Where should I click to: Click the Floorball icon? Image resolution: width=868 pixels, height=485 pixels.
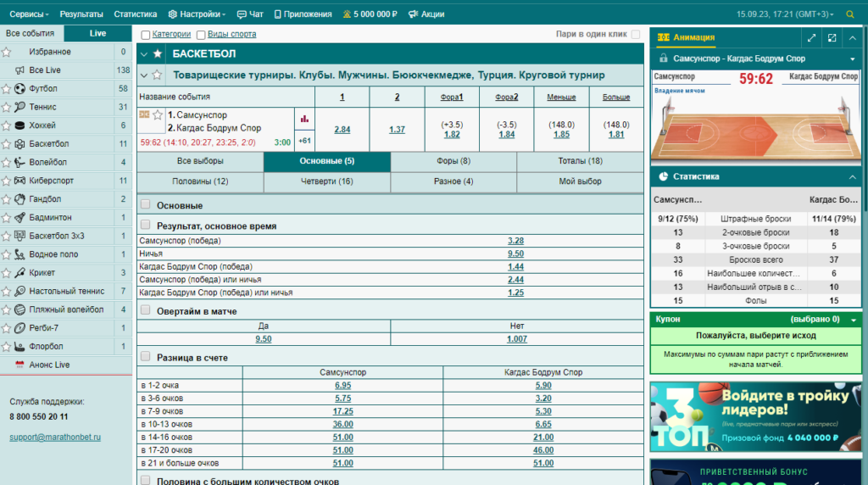pyautogui.click(x=20, y=347)
